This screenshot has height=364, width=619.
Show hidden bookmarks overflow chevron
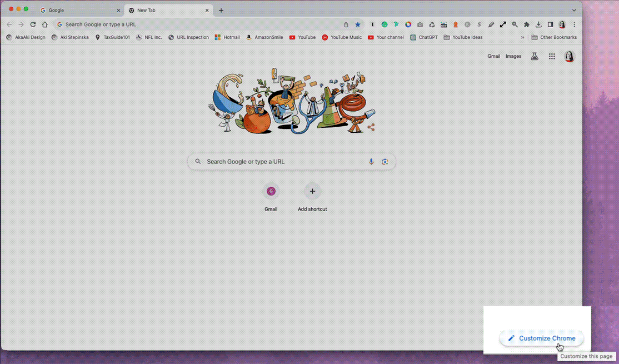point(523,37)
